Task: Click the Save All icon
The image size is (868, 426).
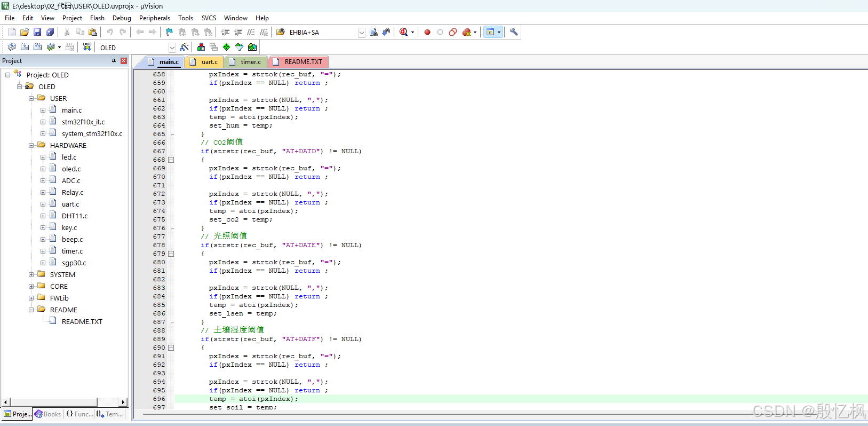Action: tap(50, 32)
